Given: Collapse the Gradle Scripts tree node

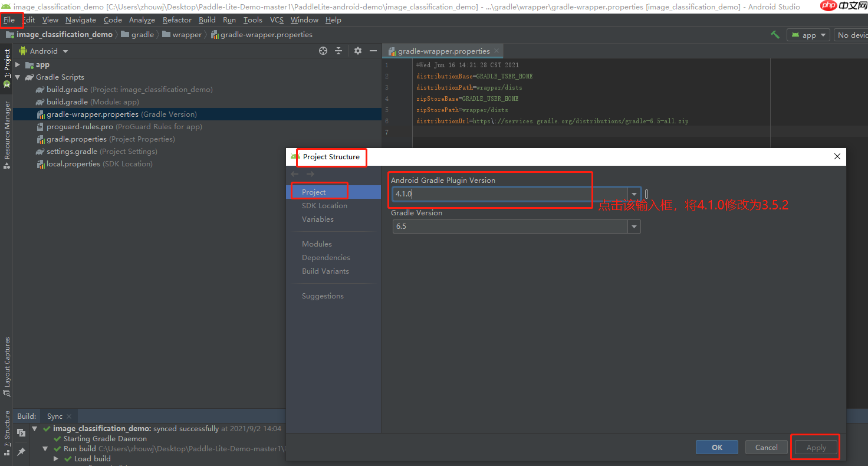Looking at the screenshot, I should tap(18, 77).
